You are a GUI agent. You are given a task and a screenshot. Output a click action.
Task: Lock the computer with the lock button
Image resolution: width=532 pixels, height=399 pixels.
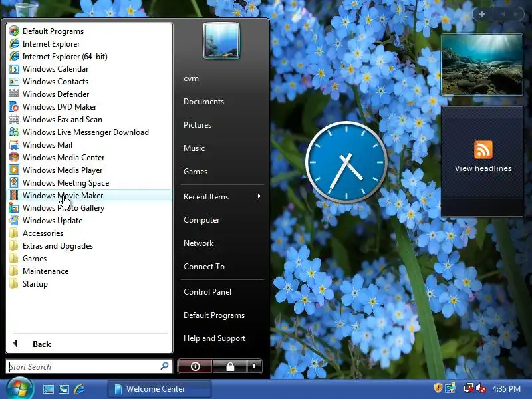click(230, 366)
